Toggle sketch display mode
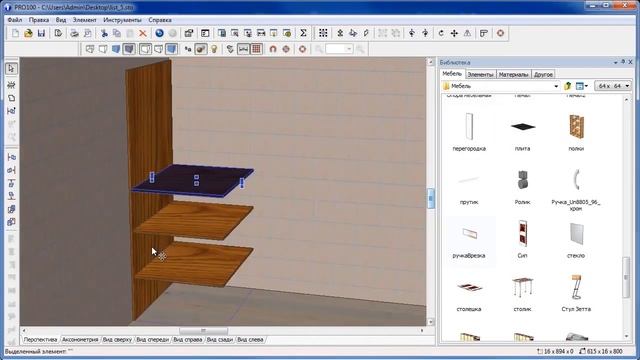Screen dimensions: 640x360 [x=103, y=49]
